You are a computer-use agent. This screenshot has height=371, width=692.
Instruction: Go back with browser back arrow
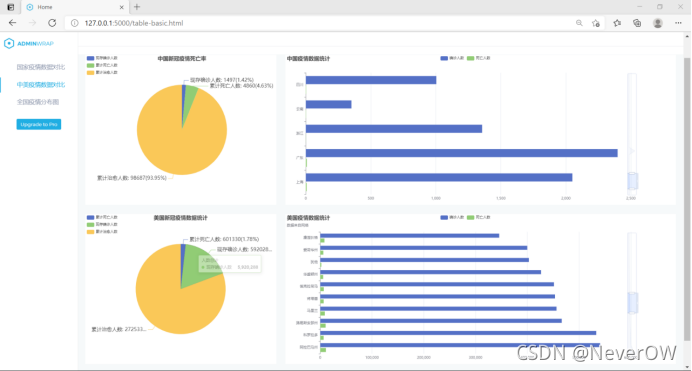tap(12, 23)
